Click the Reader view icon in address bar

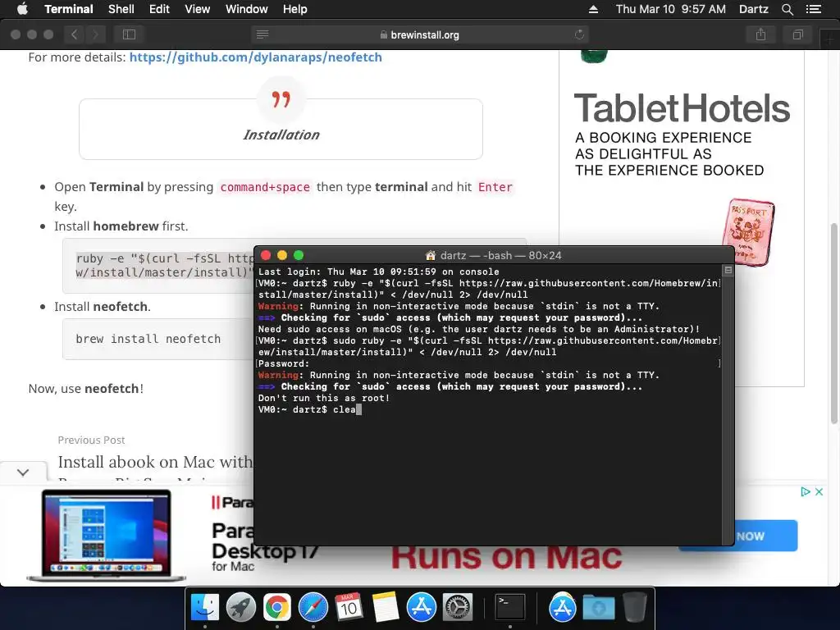(262, 34)
